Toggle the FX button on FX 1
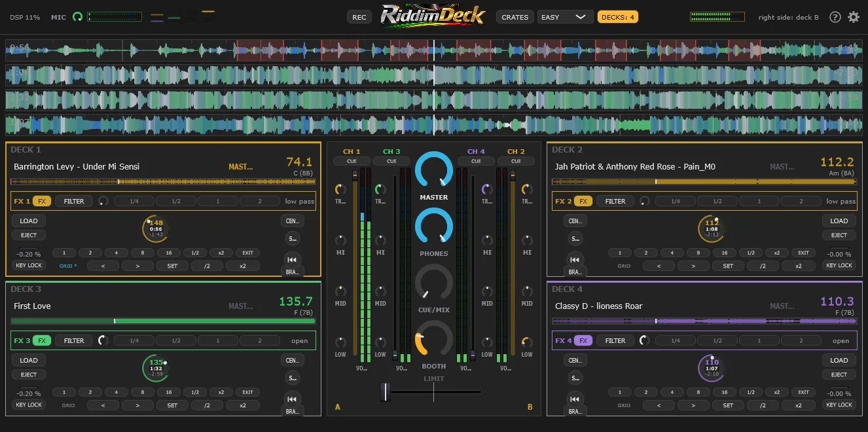Viewport: 868px width, 432px height. [42, 201]
